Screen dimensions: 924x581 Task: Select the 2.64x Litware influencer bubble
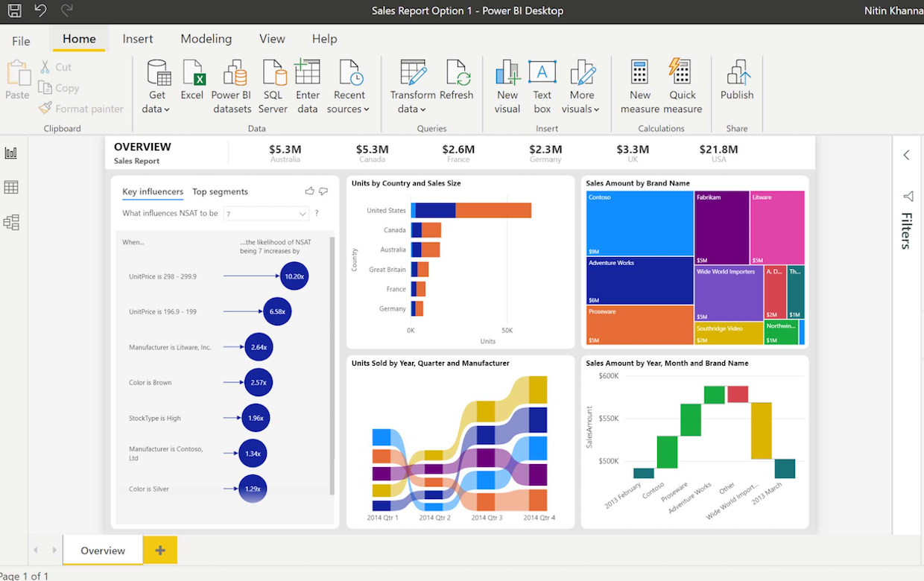(259, 347)
